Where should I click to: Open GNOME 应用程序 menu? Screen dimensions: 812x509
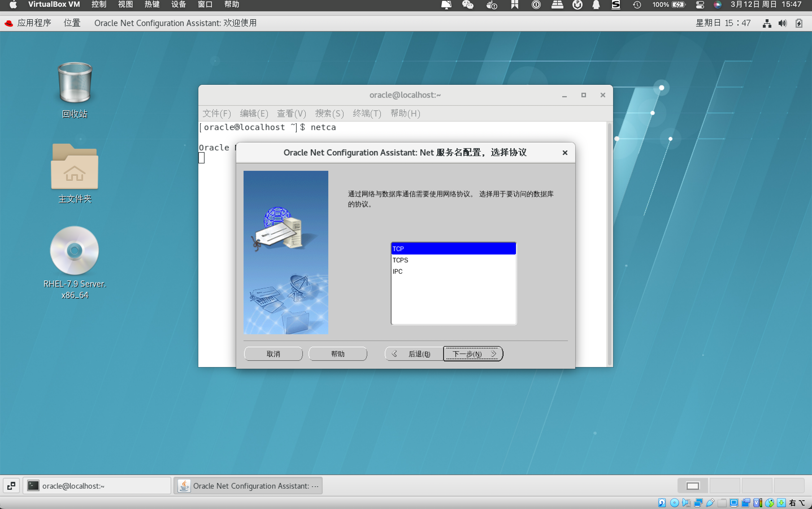(34, 23)
